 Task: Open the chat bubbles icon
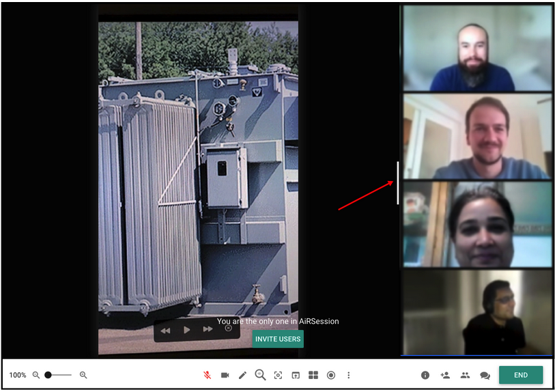click(x=485, y=376)
